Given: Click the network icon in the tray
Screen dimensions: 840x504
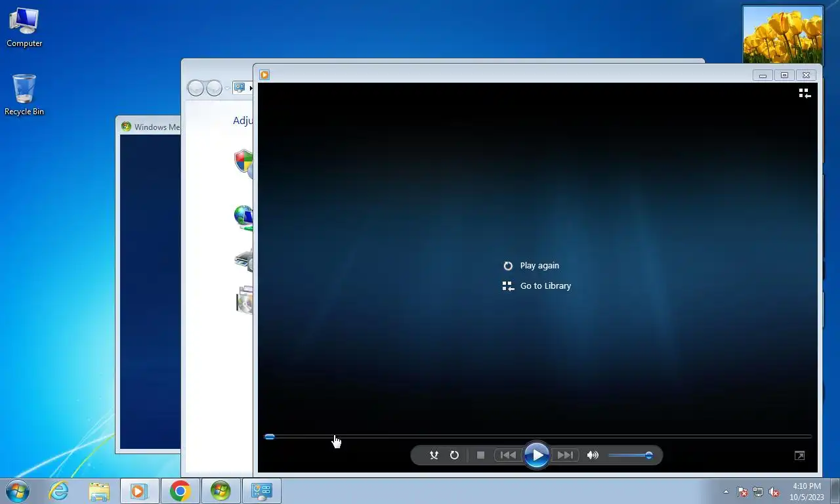Looking at the screenshot, I should coord(758,492).
